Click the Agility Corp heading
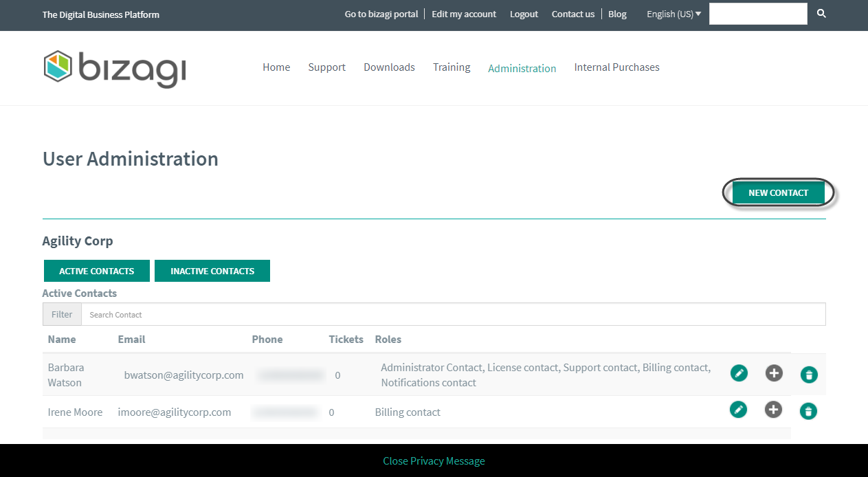The image size is (868, 477). click(x=78, y=241)
